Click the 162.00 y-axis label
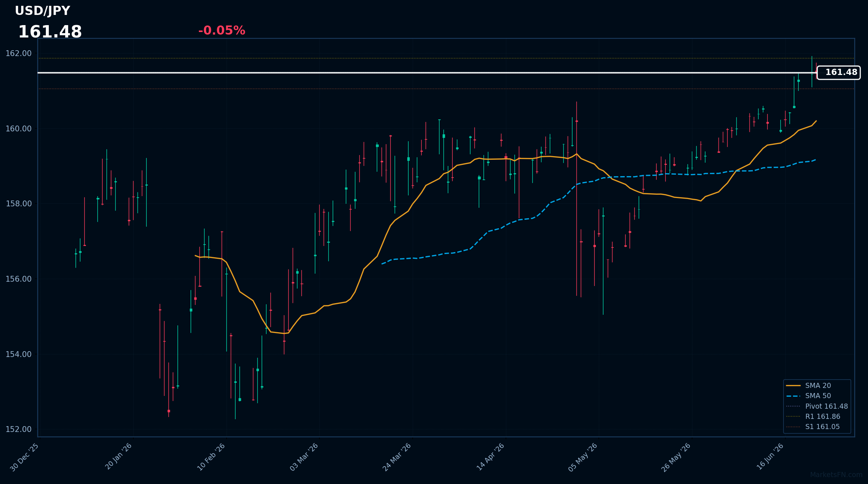Image resolution: width=868 pixels, height=484 pixels. pos(19,53)
